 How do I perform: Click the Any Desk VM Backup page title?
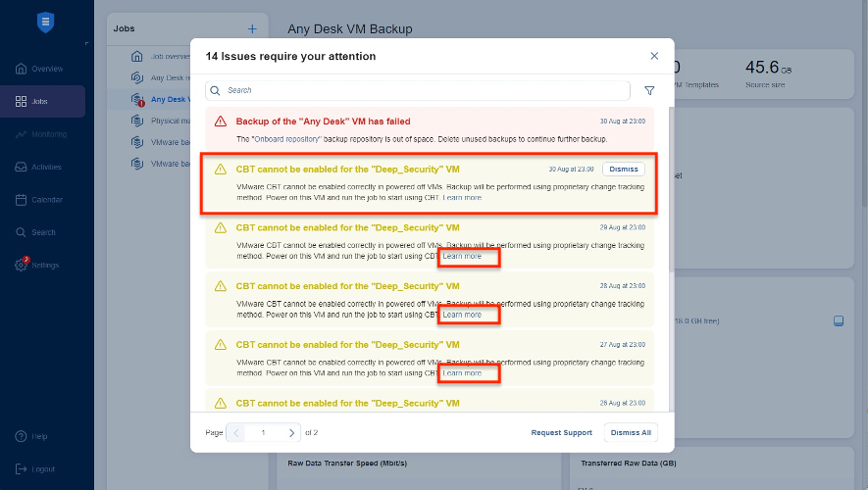[350, 28]
